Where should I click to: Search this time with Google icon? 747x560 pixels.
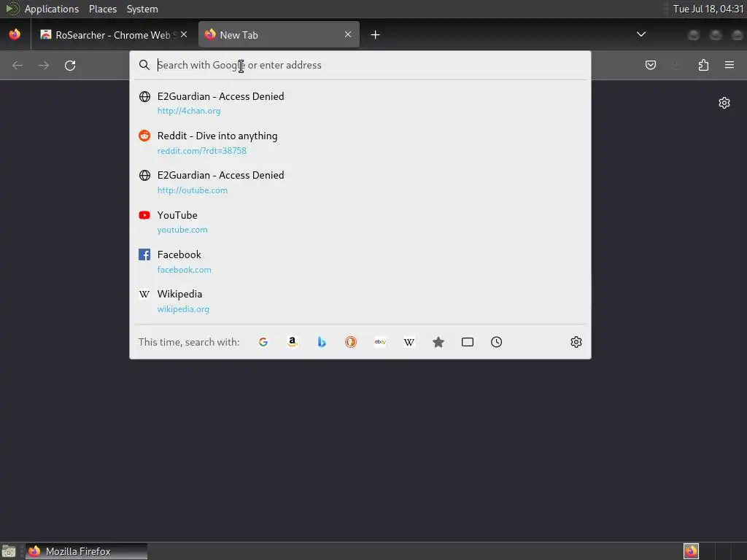(x=263, y=342)
